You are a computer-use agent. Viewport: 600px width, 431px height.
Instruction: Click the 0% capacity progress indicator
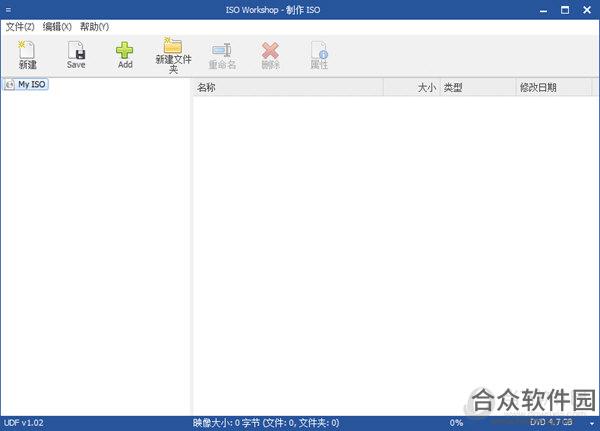456,423
